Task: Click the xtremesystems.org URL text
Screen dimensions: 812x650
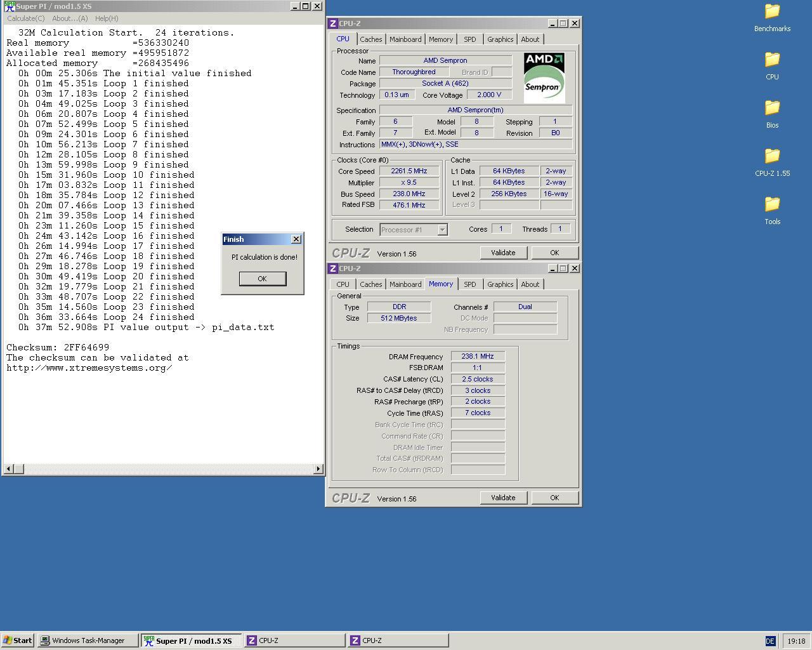Action: coord(89,368)
